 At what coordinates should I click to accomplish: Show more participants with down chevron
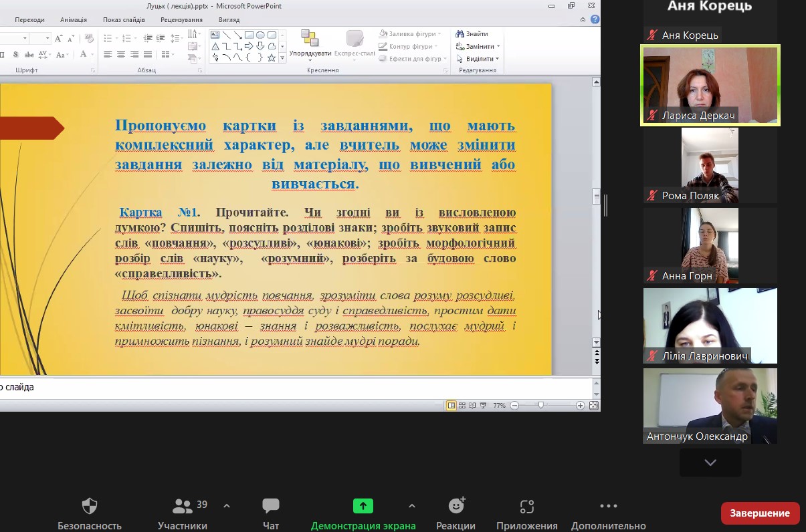[x=710, y=462]
